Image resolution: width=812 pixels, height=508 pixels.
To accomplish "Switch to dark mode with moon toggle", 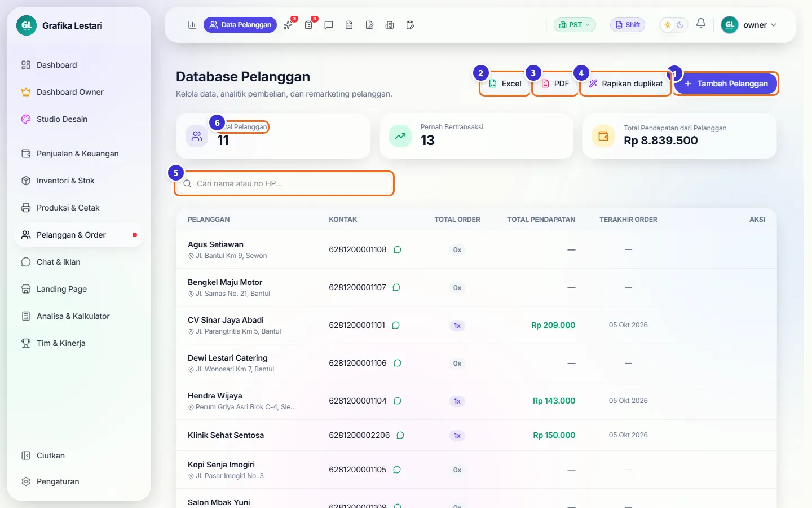I will tap(680, 25).
